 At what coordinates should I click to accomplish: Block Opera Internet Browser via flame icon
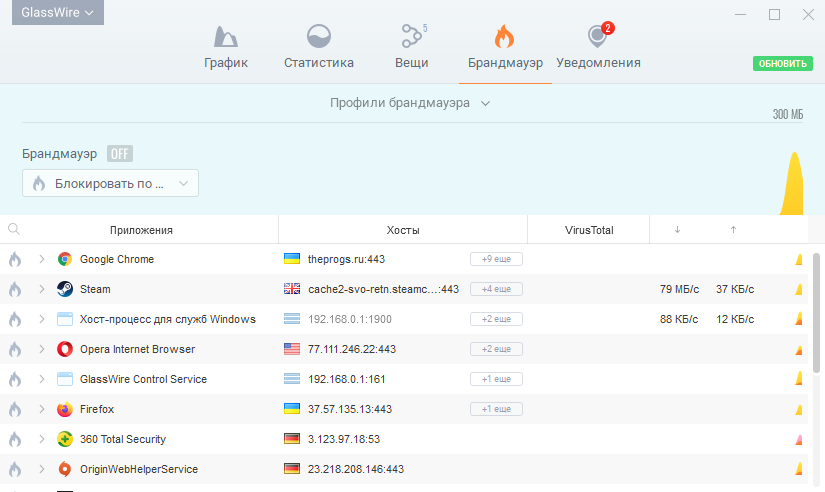(x=15, y=349)
